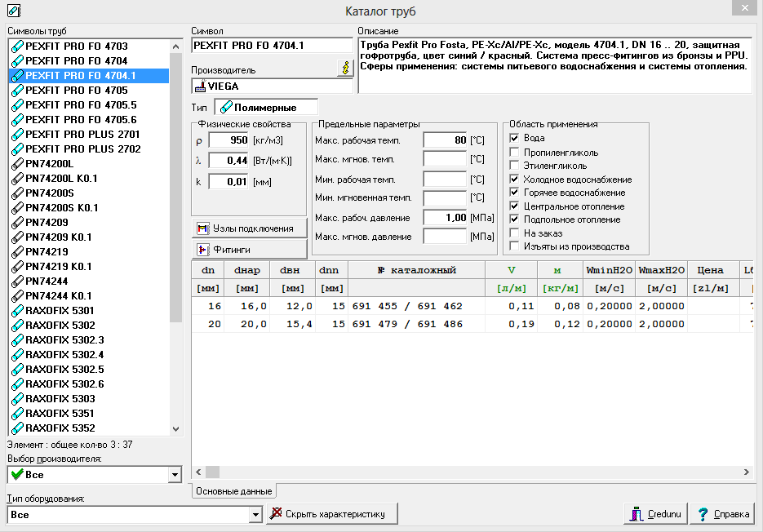Click the λ conductivity field 0,44

click(x=228, y=161)
